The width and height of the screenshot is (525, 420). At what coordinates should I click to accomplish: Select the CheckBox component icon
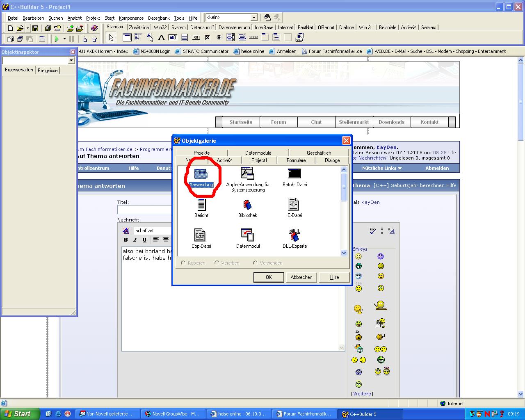[208, 38]
